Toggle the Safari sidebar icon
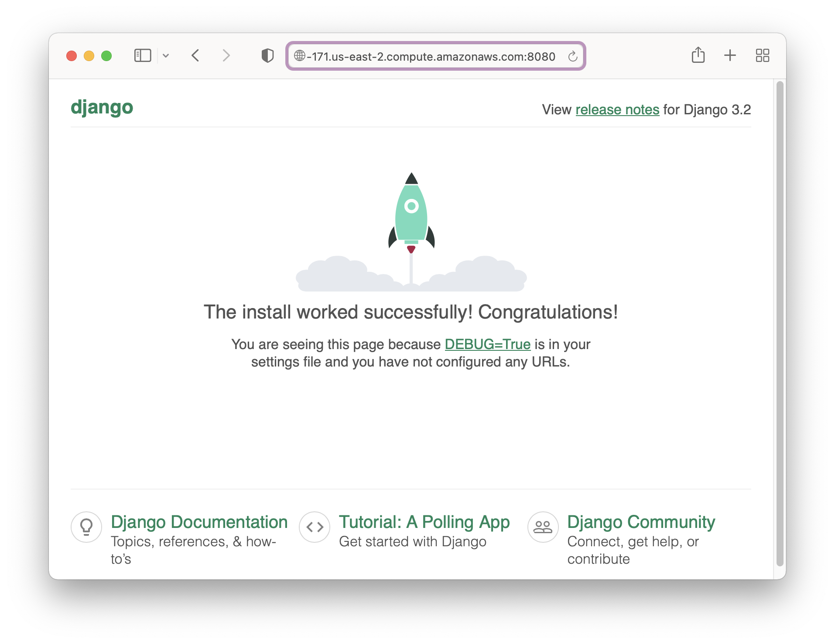The height and width of the screenshot is (644, 835). [142, 56]
